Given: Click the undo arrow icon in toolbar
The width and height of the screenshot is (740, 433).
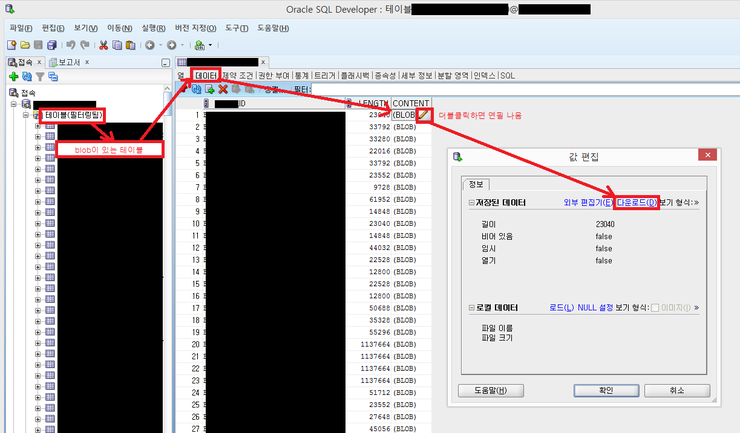Looking at the screenshot, I should [x=71, y=45].
